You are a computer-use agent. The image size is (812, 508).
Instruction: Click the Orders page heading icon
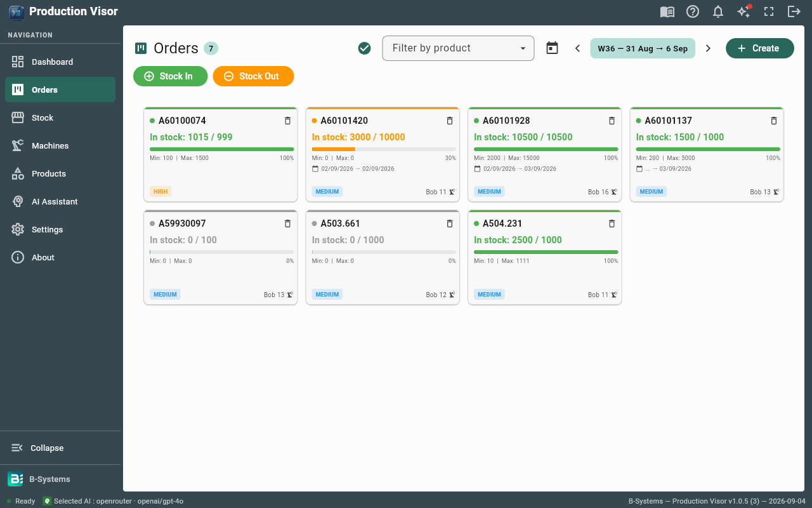141,48
